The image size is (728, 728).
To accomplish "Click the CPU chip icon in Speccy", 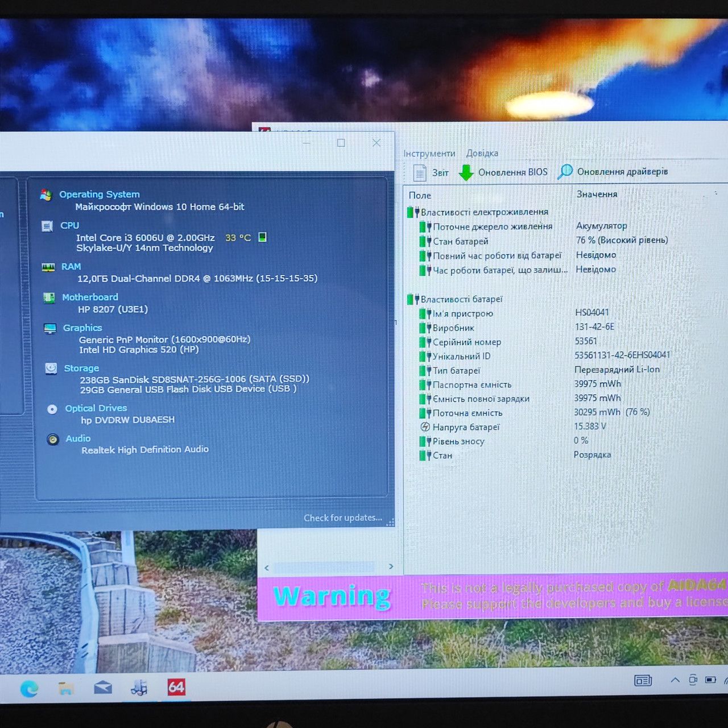I will 47,226.
